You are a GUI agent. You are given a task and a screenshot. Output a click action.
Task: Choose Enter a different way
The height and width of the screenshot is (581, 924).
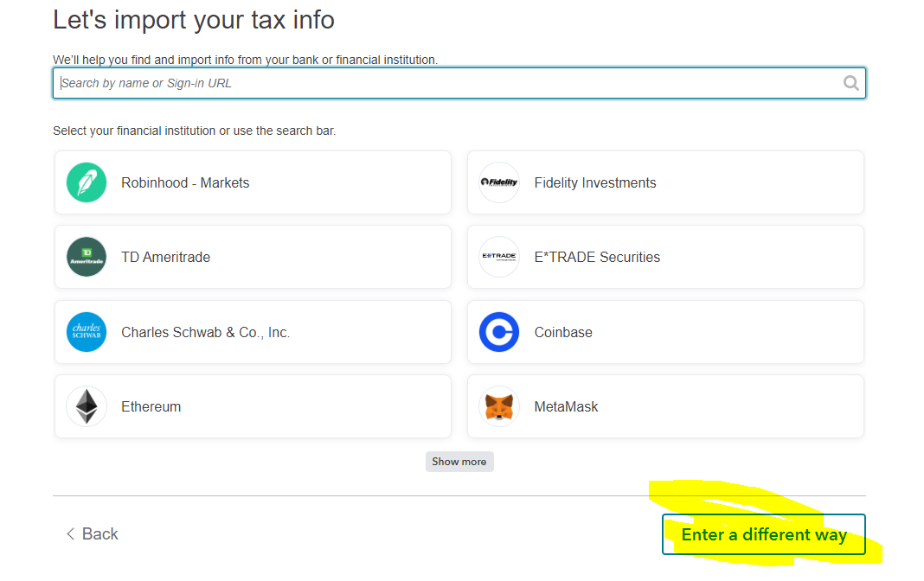[x=764, y=534]
